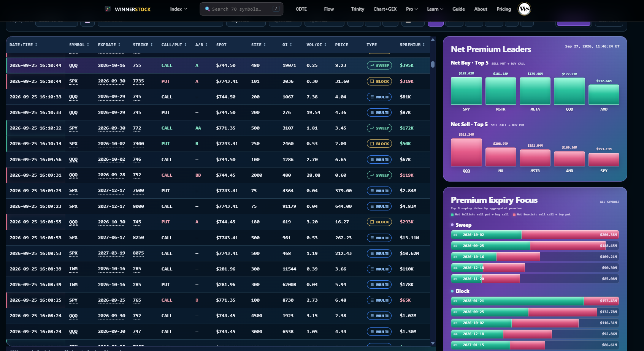644x351 pixels.
Task: Click the magnifier icon in the search box
Action: (x=207, y=9)
